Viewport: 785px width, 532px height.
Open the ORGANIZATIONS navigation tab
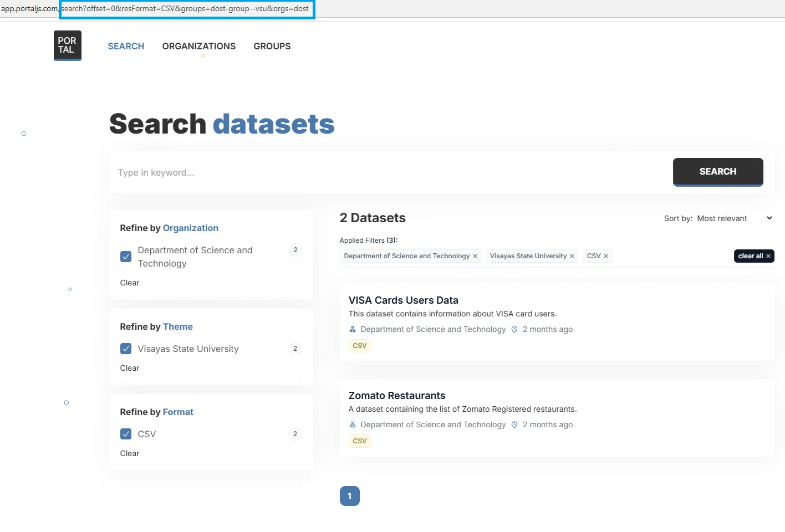click(199, 47)
